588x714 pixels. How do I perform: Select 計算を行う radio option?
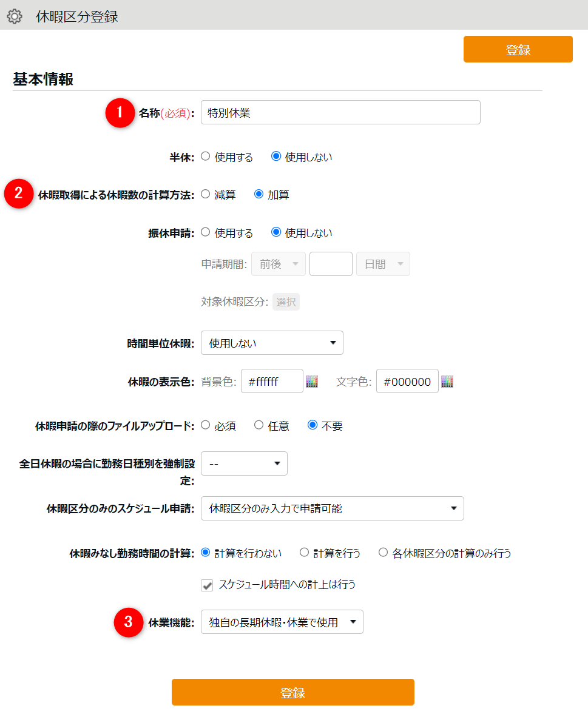click(305, 553)
